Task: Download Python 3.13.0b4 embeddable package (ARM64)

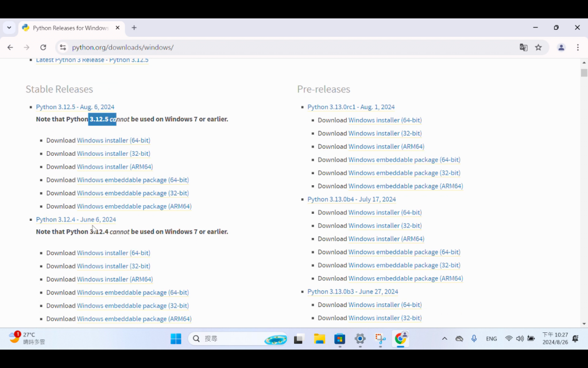Action: pyautogui.click(x=406, y=278)
